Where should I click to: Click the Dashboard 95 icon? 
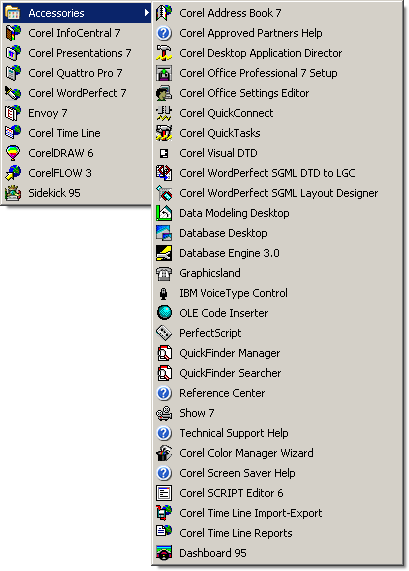pos(164,553)
